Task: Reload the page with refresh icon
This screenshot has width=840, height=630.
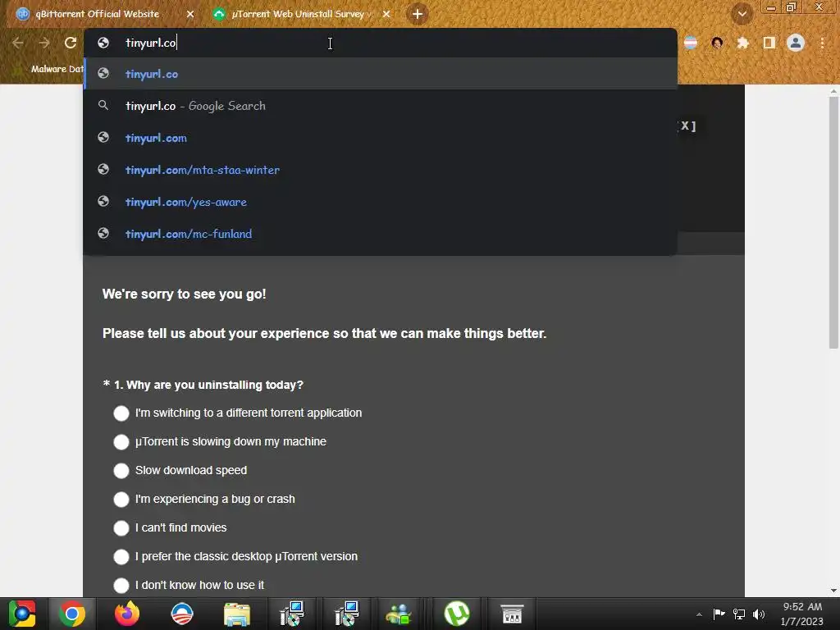Action: (71, 43)
